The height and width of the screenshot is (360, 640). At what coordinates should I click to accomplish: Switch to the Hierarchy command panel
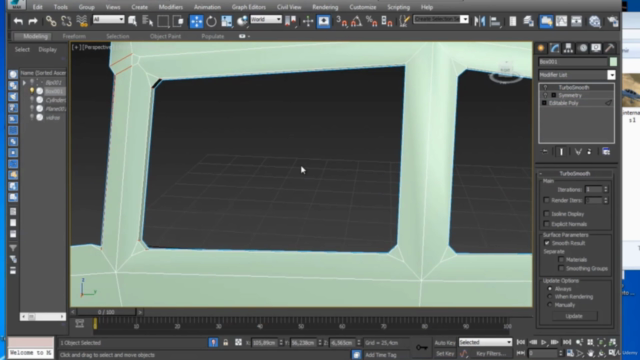point(568,48)
